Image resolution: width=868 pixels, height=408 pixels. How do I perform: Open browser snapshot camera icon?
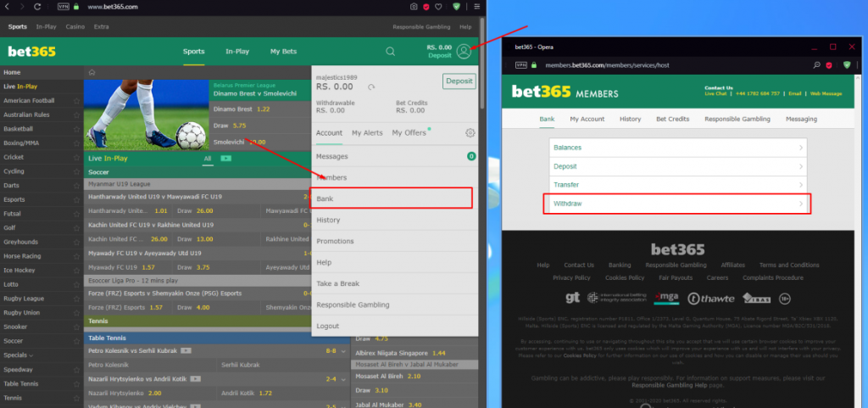(414, 7)
